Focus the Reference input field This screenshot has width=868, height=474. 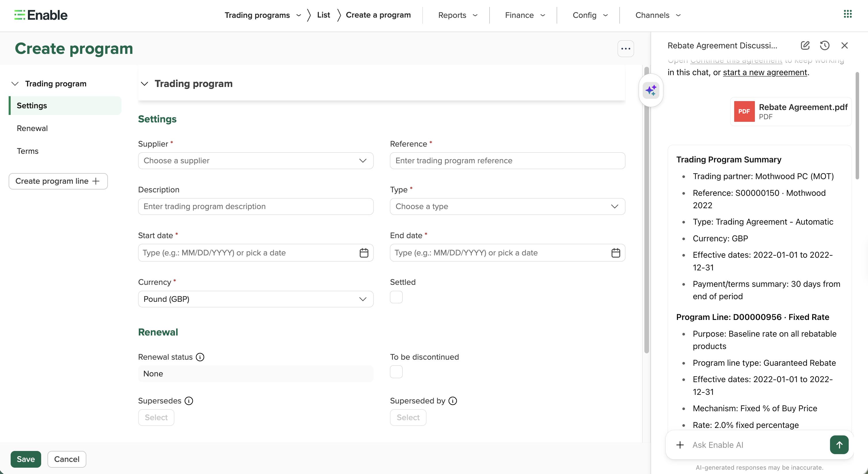(x=507, y=161)
